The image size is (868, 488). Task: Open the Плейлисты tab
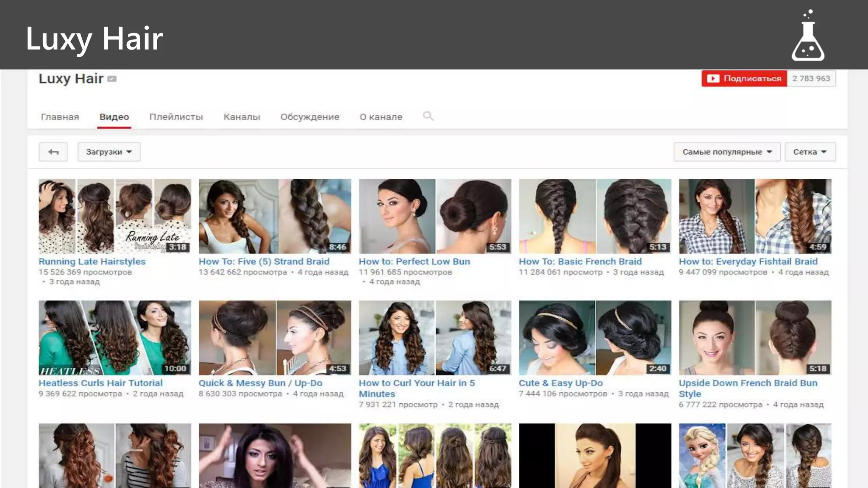[176, 117]
